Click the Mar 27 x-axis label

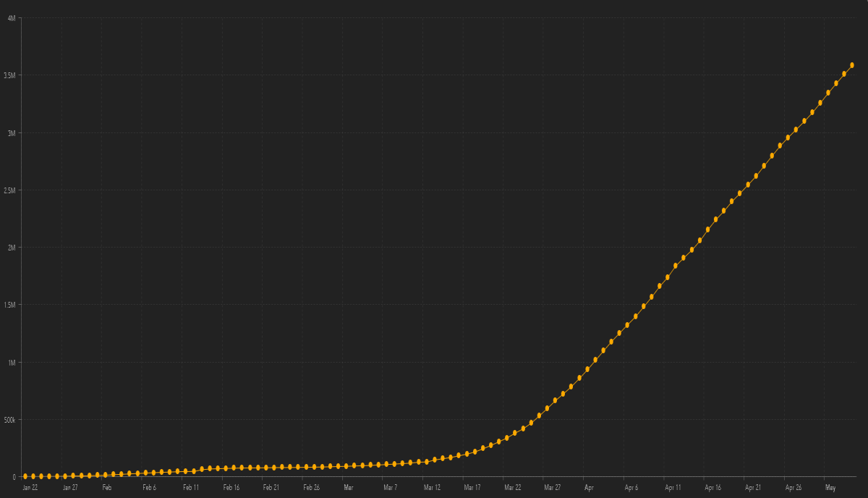553,488
